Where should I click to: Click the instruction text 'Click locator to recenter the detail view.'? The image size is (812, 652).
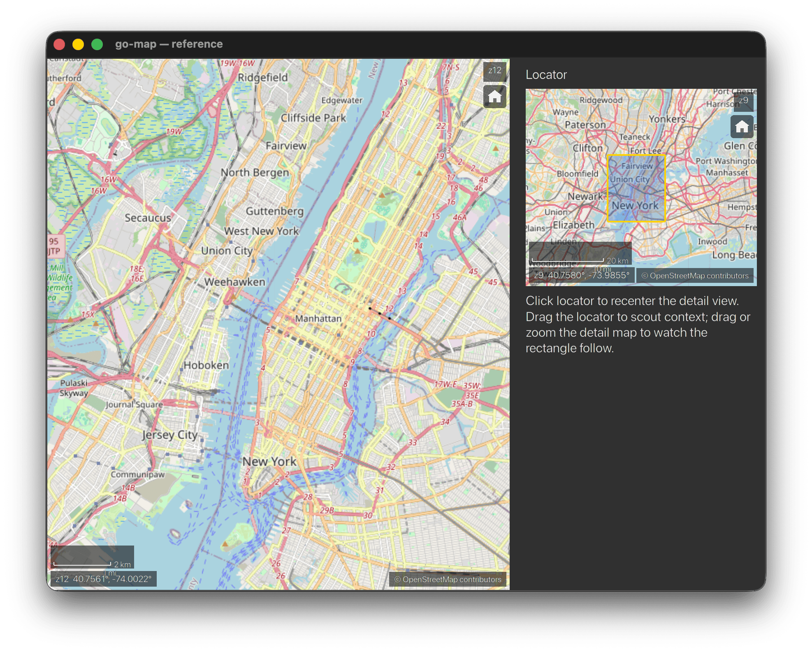point(632,301)
